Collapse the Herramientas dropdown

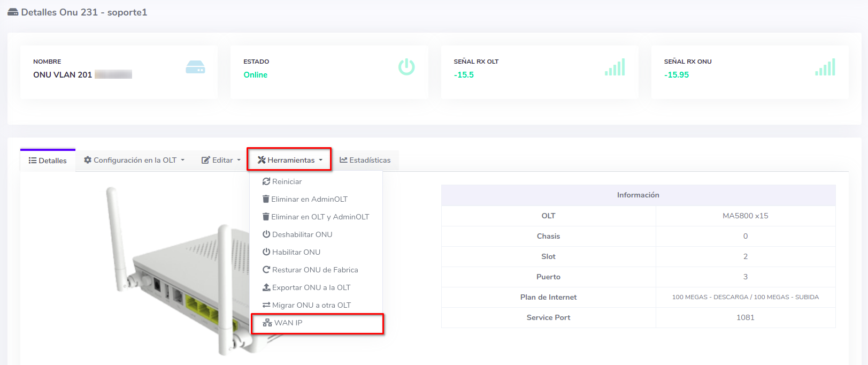289,160
